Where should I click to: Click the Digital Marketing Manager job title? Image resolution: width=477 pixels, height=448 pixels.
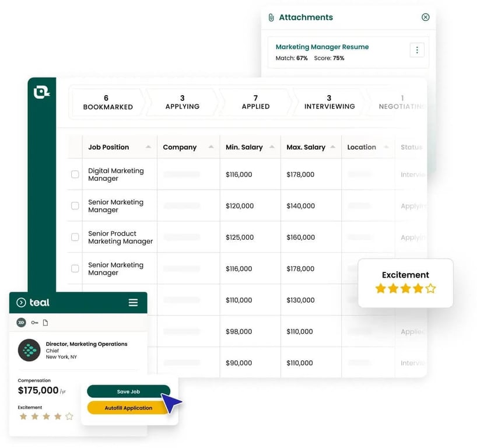click(x=116, y=174)
